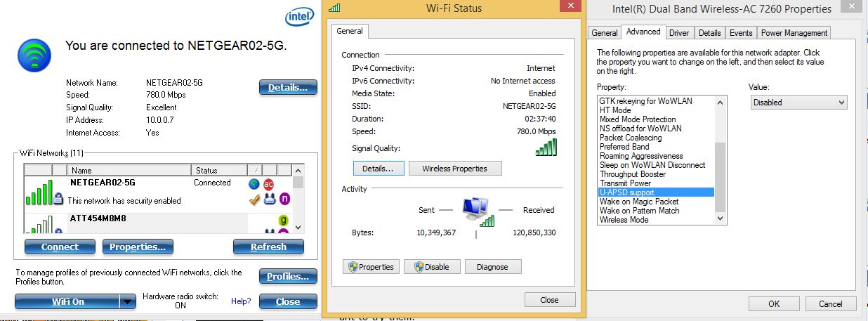The width and height of the screenshot is (868, 321).
Task: Select Transmit Power property
Action: (625, 183)
